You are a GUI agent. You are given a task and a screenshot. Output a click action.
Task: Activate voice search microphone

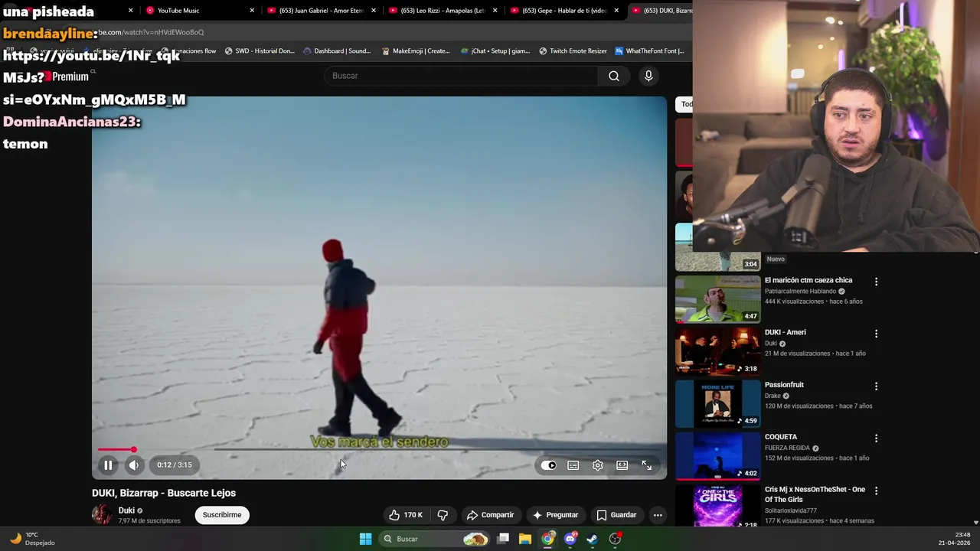(648, 76)
